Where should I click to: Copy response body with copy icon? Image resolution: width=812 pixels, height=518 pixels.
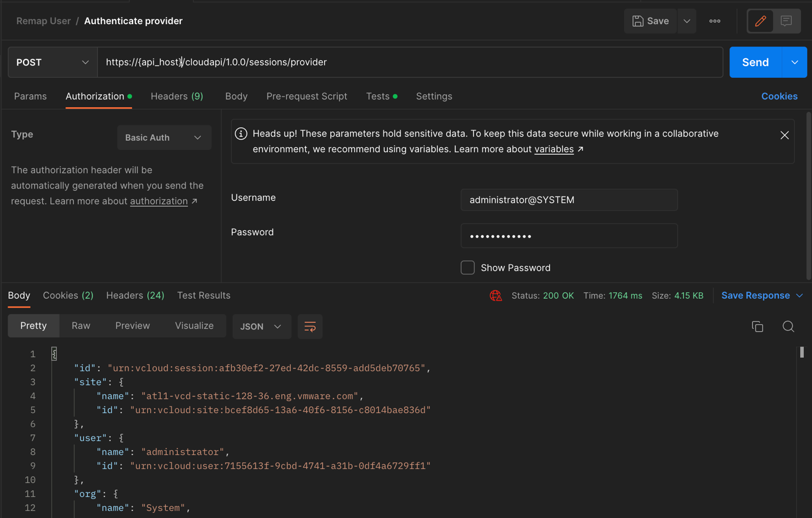coord(757,326)
